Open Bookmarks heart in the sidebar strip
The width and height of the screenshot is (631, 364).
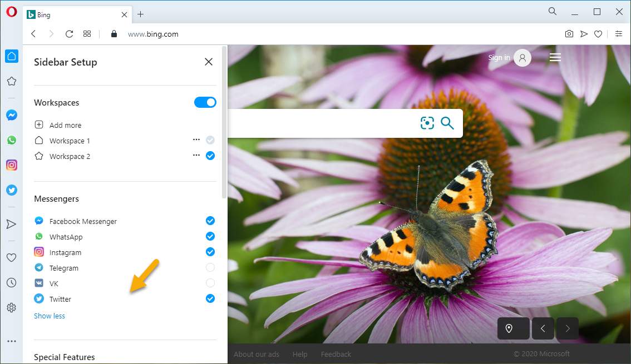click(x=12, y=257)
